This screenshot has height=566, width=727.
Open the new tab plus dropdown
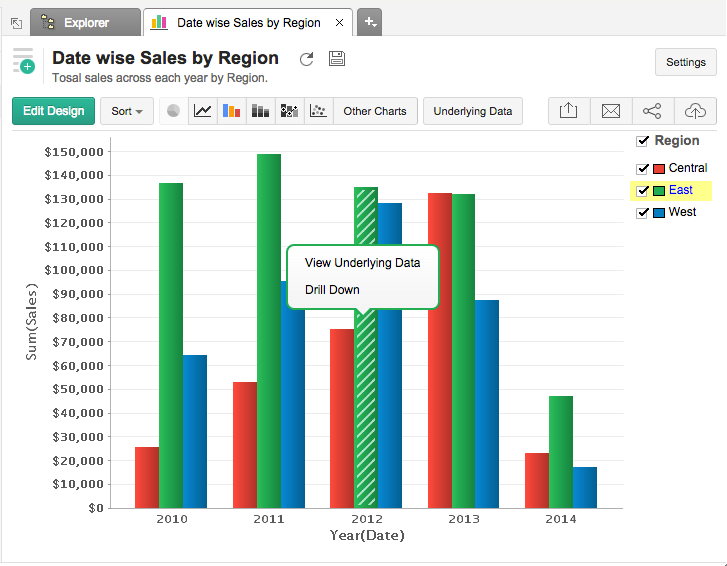369,21
